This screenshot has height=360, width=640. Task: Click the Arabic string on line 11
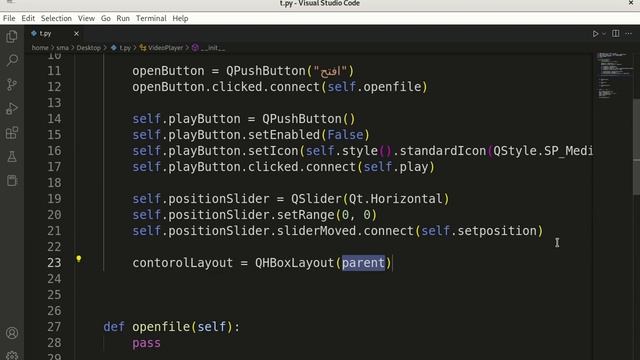331,71
